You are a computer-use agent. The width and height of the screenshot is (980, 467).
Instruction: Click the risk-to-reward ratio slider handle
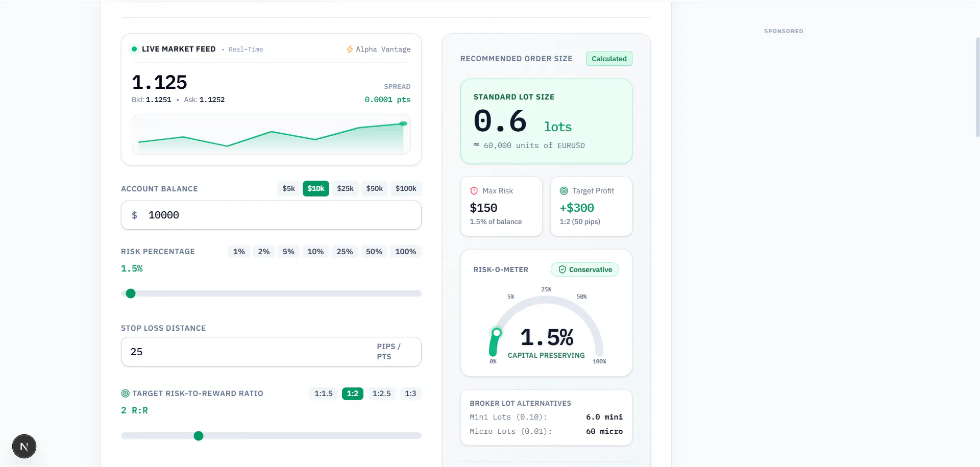pos(199,436)
